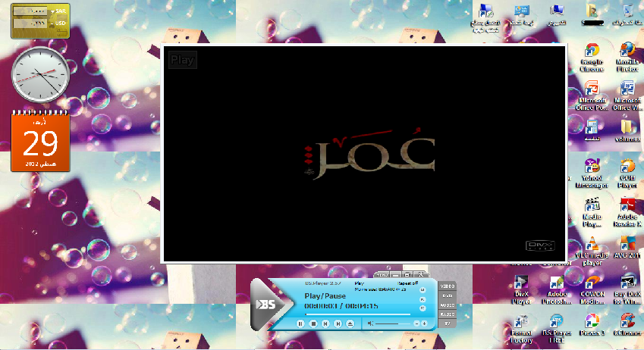The width and height of the screenshot is (644, 350).
Task: Select Microsoft Office PowerPoint desktop shortcut
Action: (592, 96)
